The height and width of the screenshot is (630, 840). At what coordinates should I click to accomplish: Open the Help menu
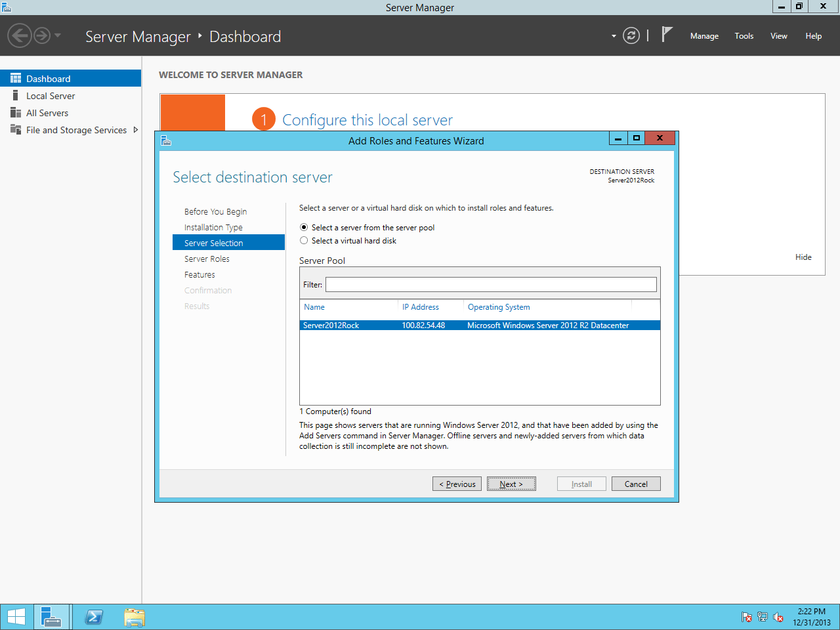(813, 36)
